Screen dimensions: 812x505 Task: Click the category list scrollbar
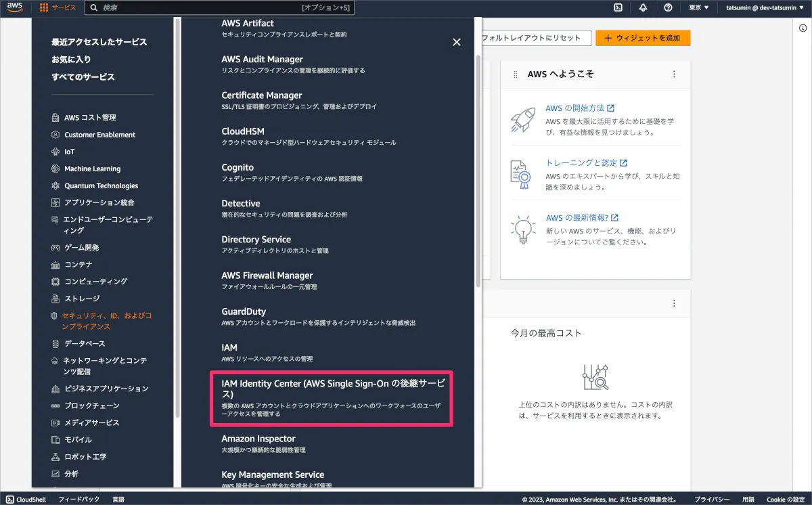click(177, 217)
